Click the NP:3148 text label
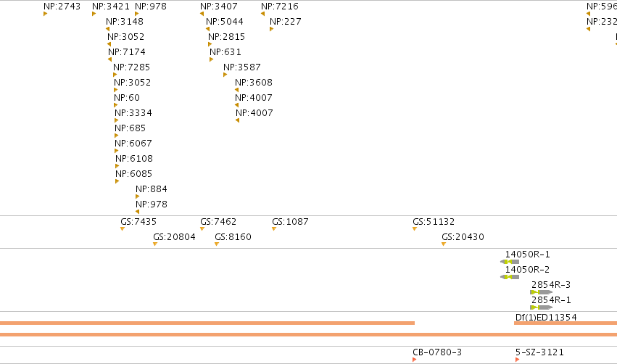The image size is (617, 364). pyautogui.click(x=125, y=22)
